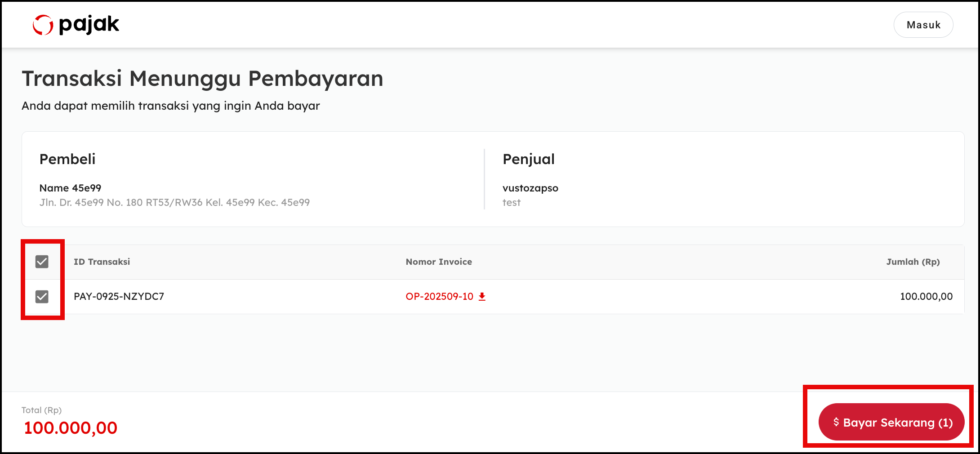The image size is (980, 454).
Task: Click the ID Transaksi column header
Action: tap(102, 262)
